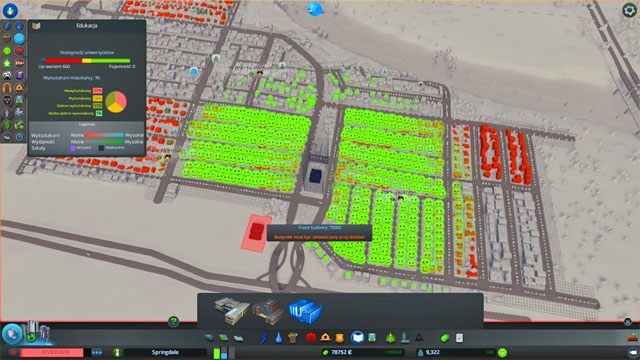Open the Monuments menu (statue icon)
This screenshot has width=640, height=360.
(x=404, y=338)
